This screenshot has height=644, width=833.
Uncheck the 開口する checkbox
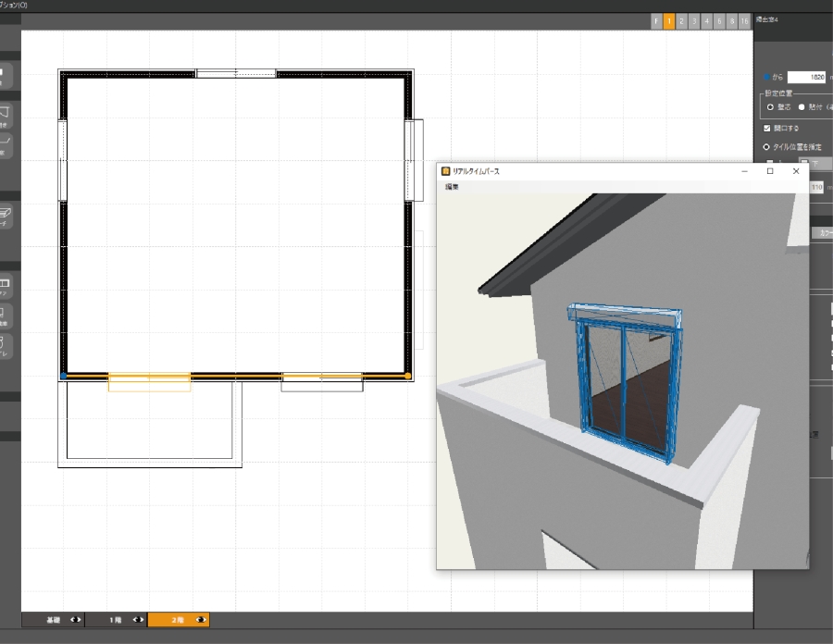coord(766,128)
